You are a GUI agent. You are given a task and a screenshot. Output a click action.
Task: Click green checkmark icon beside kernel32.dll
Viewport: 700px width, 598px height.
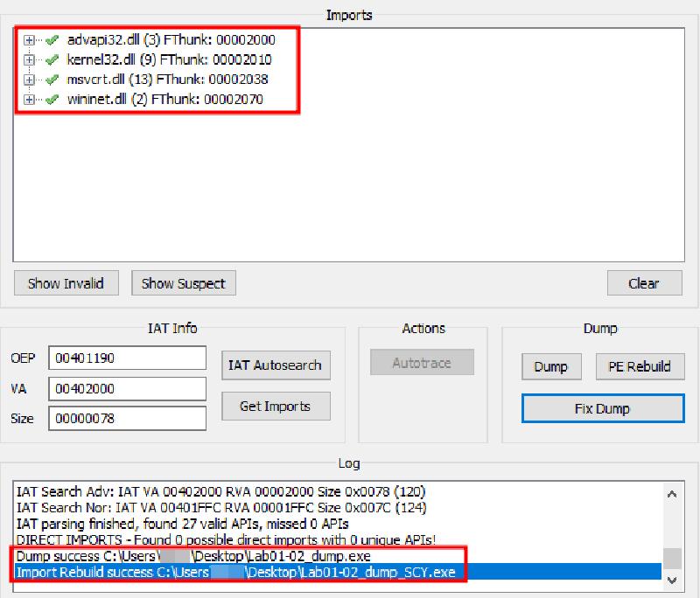(52, 60)
